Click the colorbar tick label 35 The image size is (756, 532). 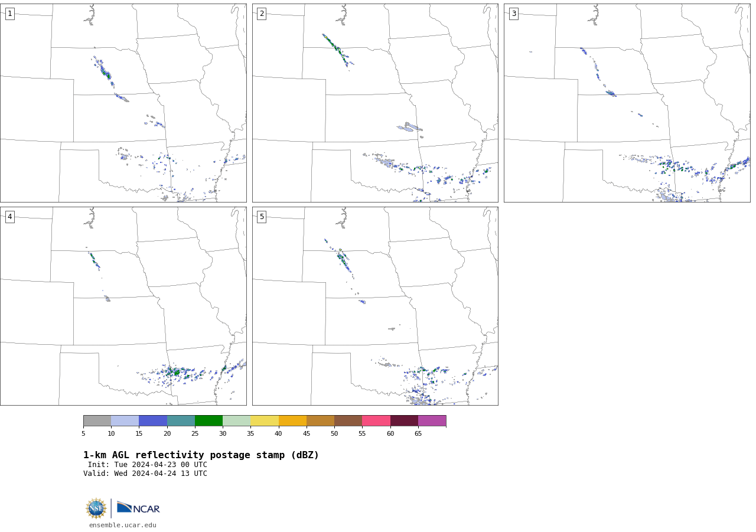[x=250, y=434]
